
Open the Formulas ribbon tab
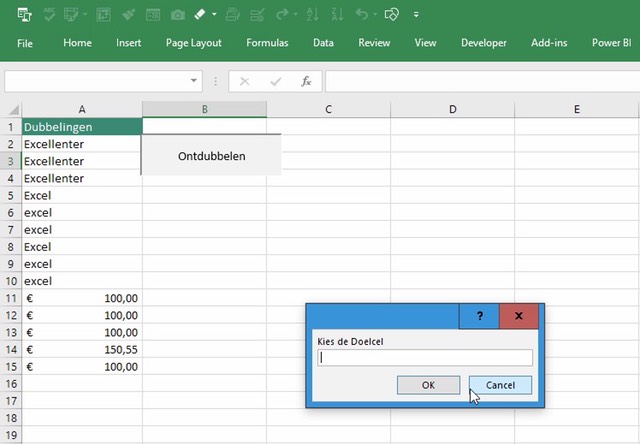(x=267, y=43)
